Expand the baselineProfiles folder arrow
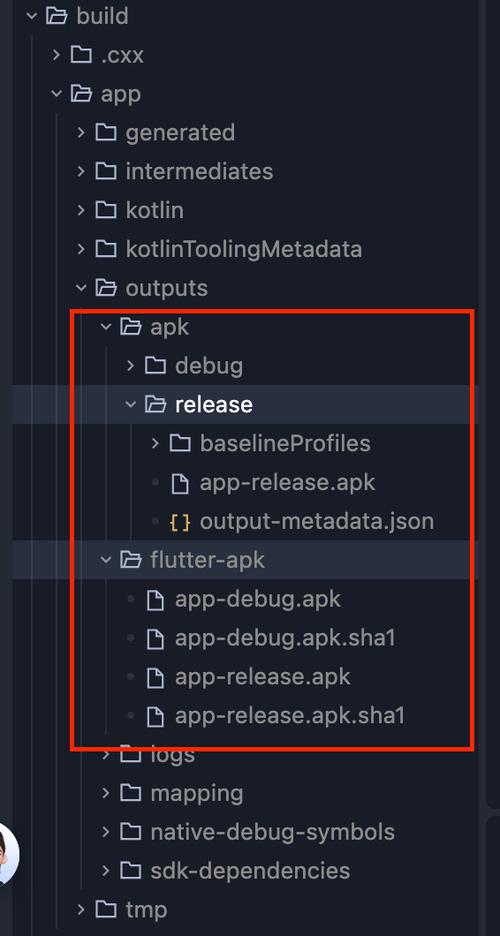This screenshot has width=500, height=936. click(x=155, y=444)
